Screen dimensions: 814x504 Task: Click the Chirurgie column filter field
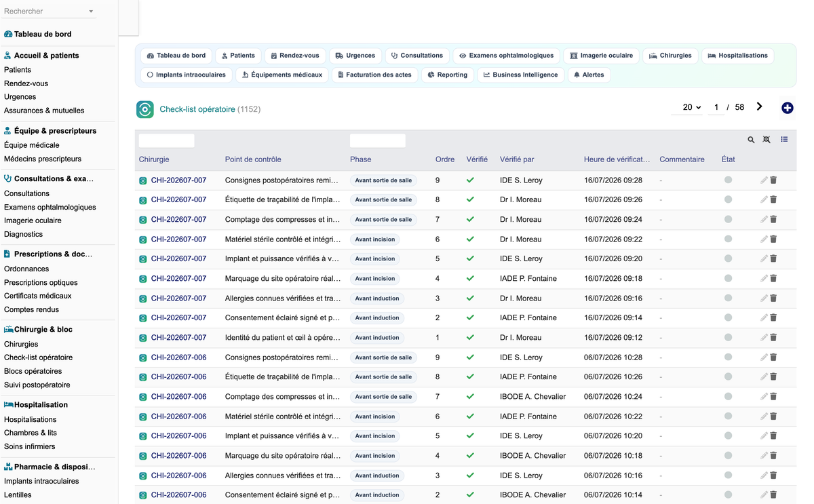pos(166,140)
